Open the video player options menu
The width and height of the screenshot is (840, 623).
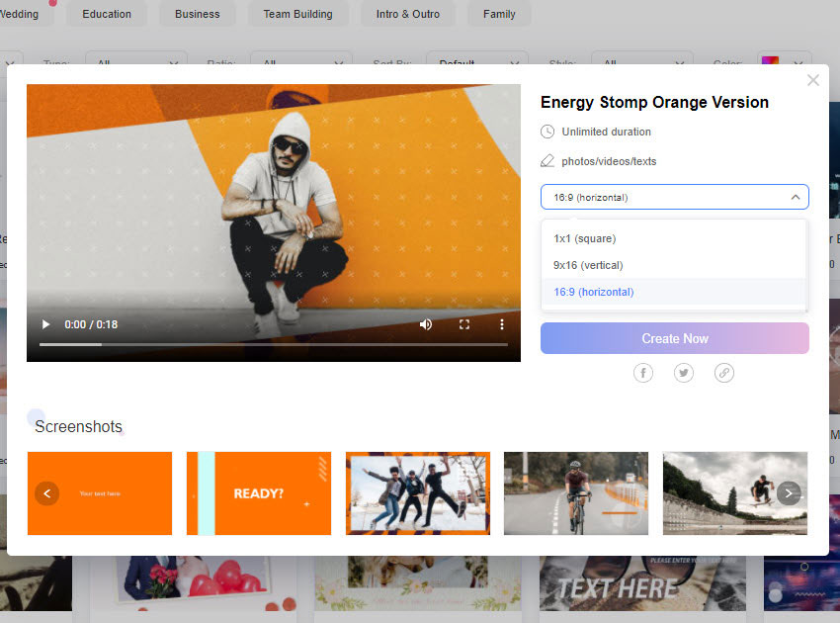502,324
